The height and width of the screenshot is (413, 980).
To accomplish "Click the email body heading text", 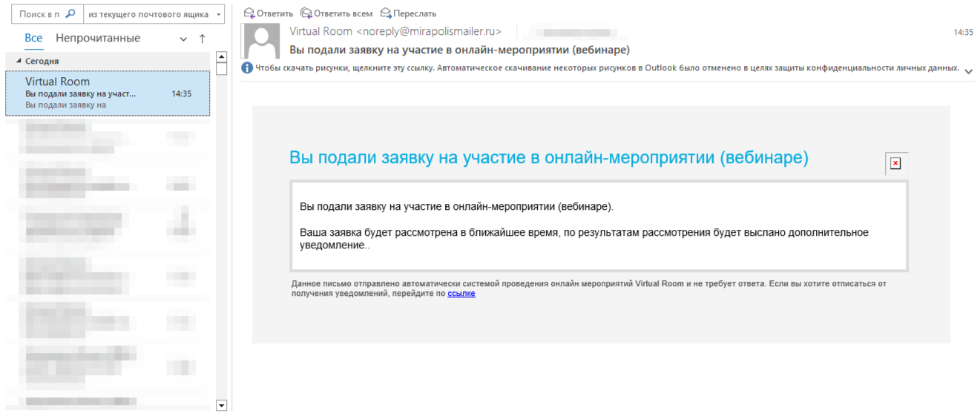I will [x=549, y=157].
